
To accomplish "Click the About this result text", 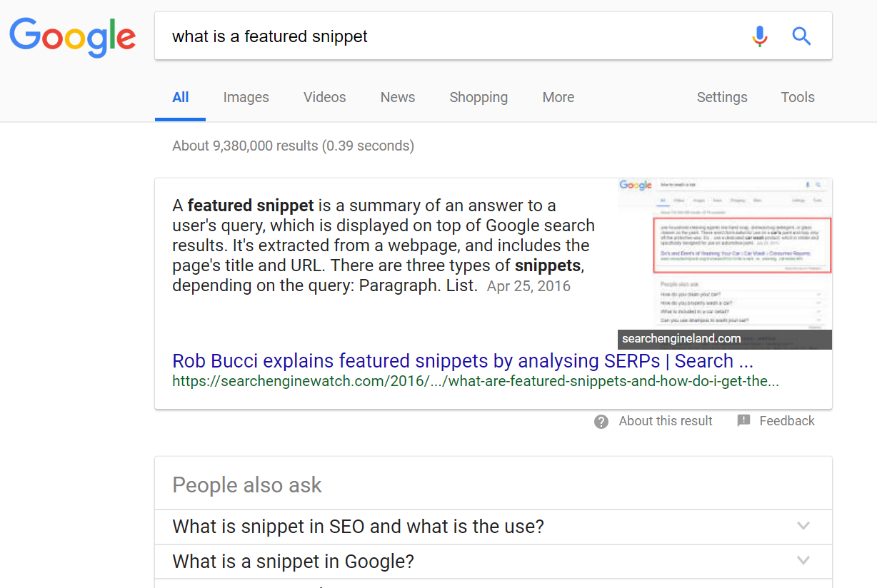I will pyautogui.click(x=666, y=421).
